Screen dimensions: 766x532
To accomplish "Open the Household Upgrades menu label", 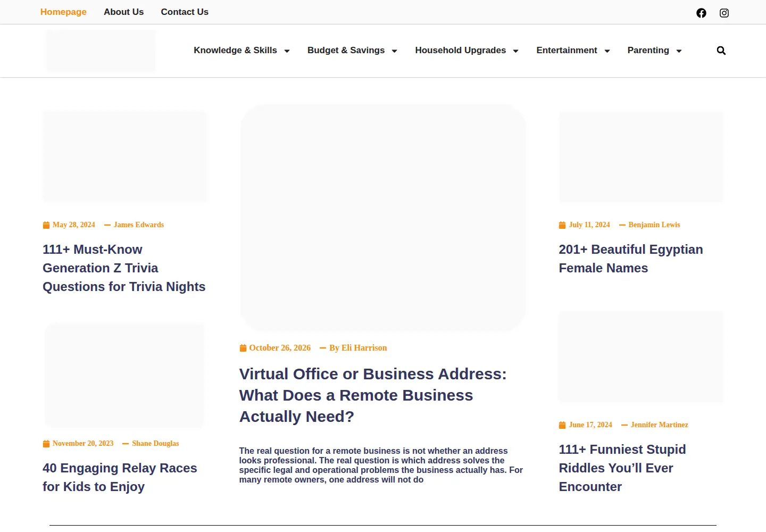I will (x=461, y=50).
